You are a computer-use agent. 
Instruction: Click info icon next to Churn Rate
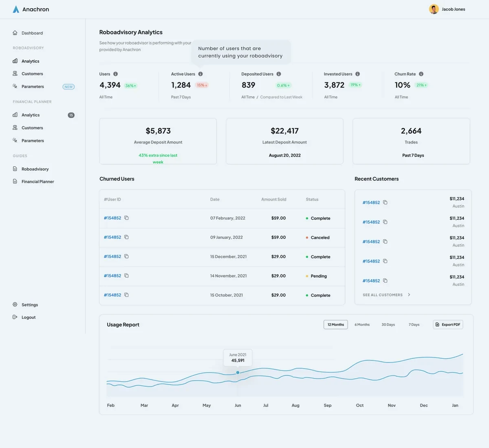[421, 74]
